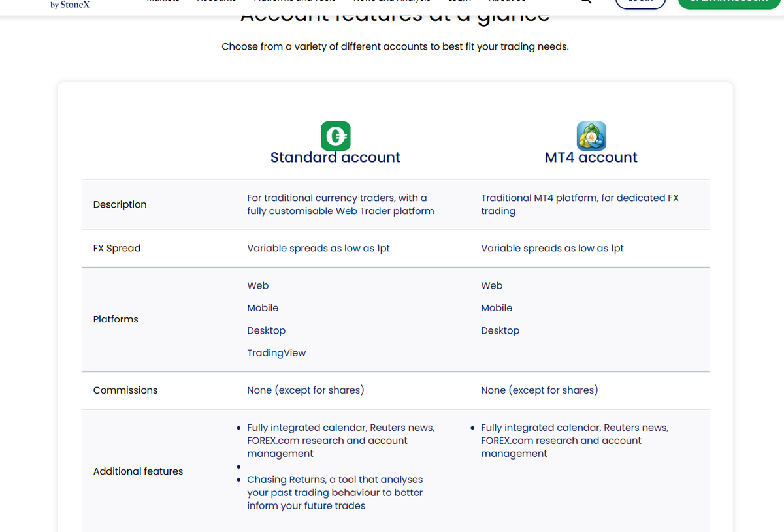The image size is (784, 532).
Task: Click "Desktop" in the Standard account platforms
Action: [x=266, y=330]
